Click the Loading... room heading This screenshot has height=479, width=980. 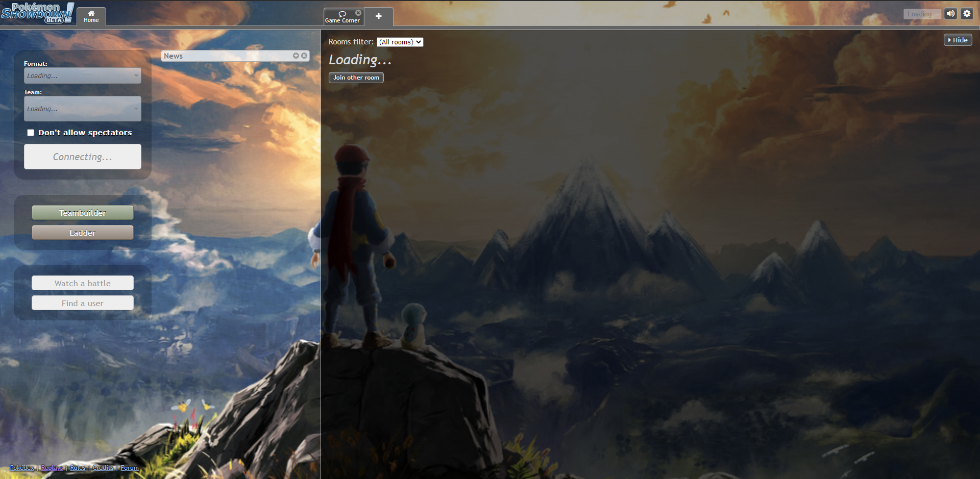pos(360,60)
